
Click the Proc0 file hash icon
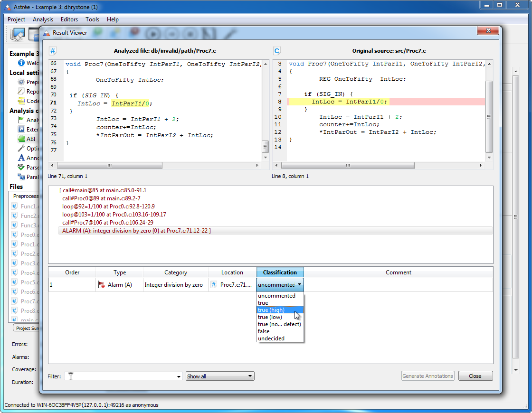tap(14, 235)
